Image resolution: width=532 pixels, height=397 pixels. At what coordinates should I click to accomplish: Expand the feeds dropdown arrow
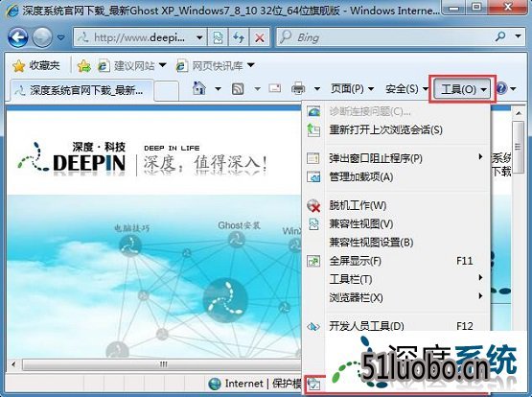[x=257, y=89]
